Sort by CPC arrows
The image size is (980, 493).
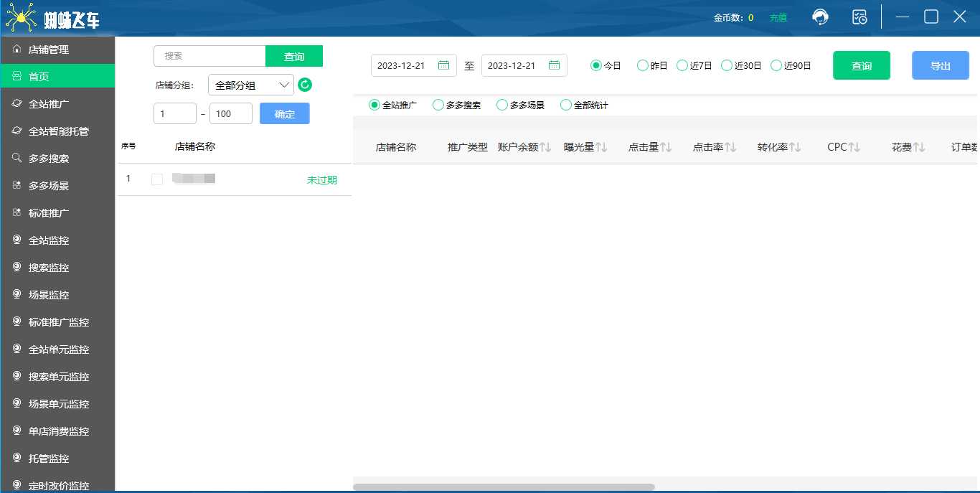tap(854, 147)
